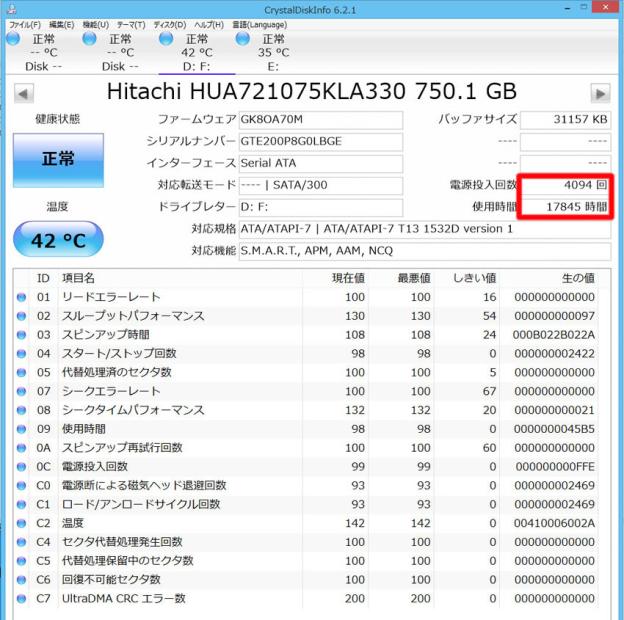Viewport: 624px width, 620px height.
Task: Click the drive letter field D: F:
Action: [320, 207]
